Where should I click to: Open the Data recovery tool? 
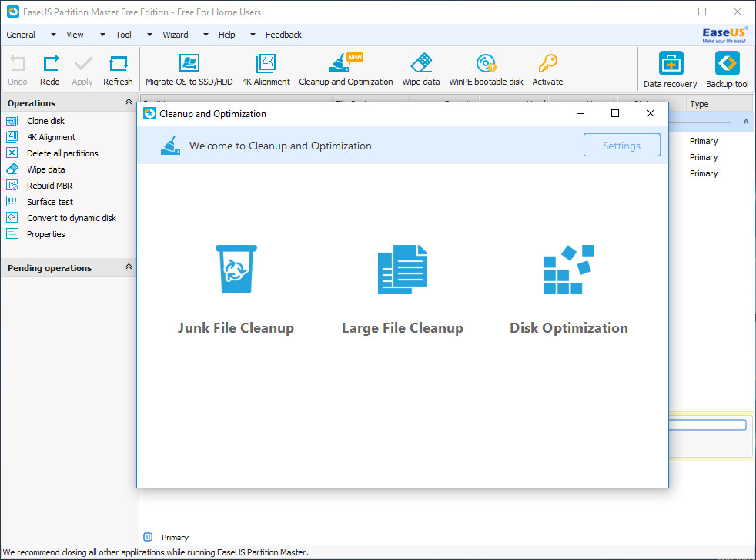pos(671,70)
